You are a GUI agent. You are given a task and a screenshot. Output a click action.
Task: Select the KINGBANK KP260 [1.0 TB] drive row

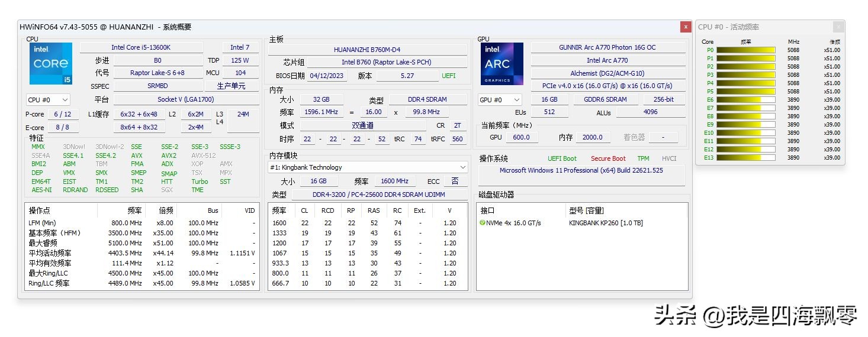(582, 223)
